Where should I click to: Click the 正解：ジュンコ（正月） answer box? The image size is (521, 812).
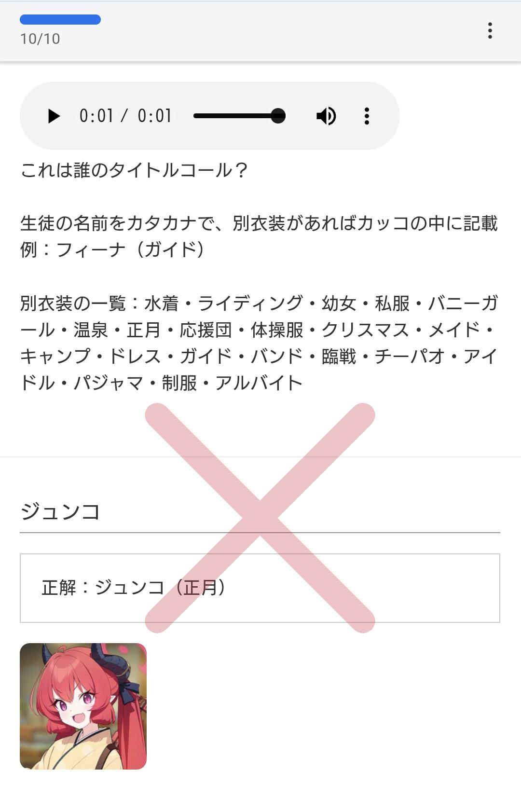(260, 588)
